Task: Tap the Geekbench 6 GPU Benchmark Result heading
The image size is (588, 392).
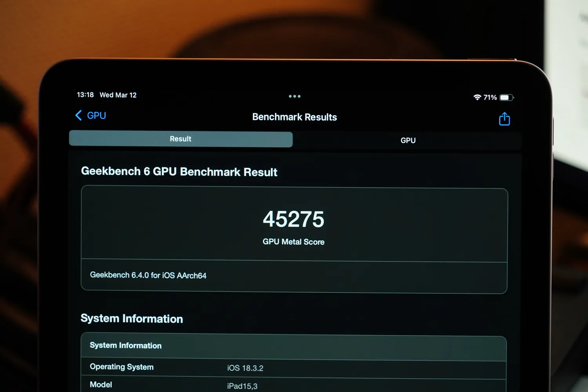Action: (179, 172)
